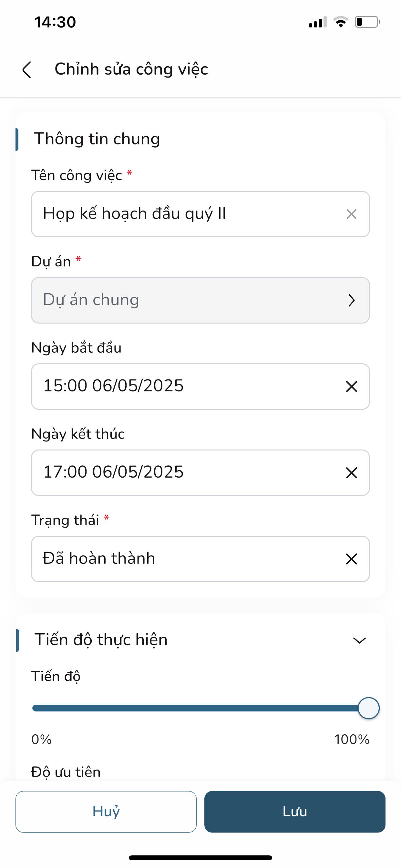
Task: Tap the back arrow in header
Action: (27, 70)
